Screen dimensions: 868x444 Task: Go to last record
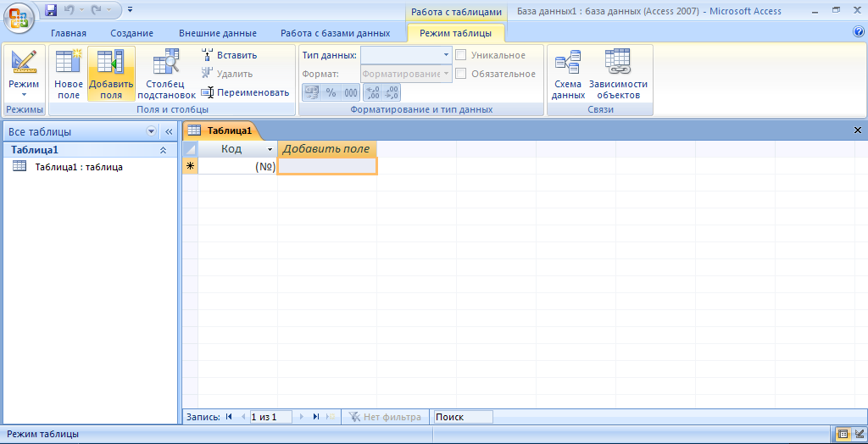click(x=316, y=417)
